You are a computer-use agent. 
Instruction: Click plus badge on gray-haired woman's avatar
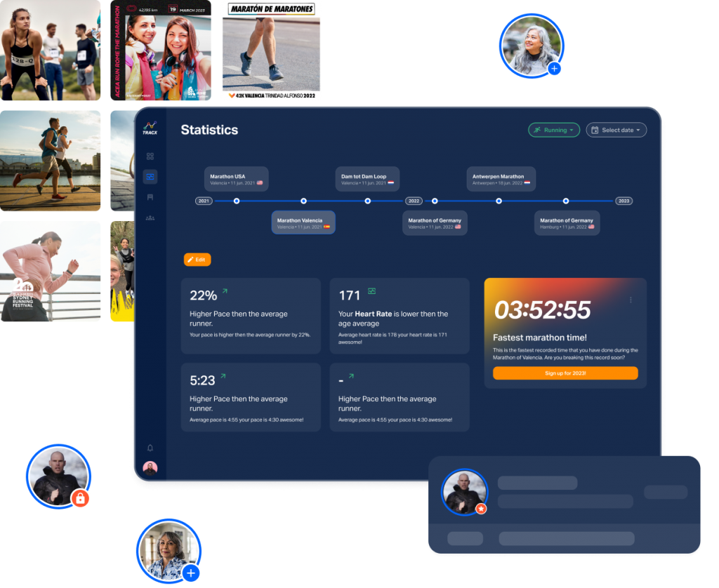[x=555, y=69]
